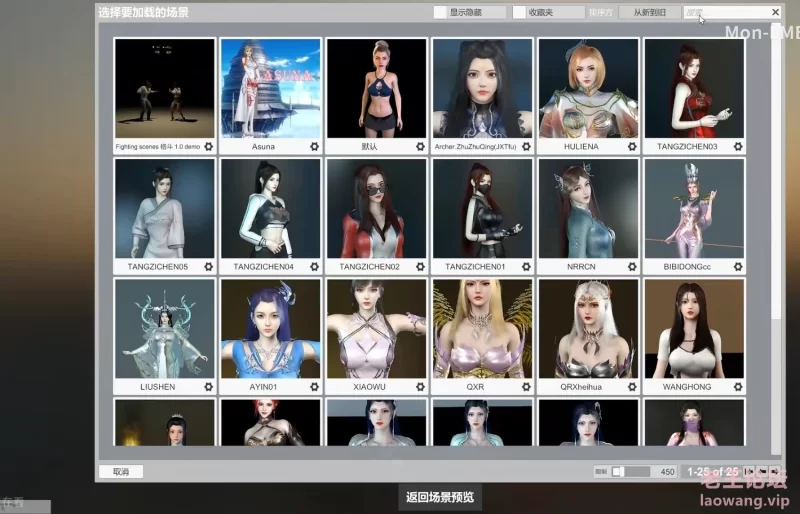Select the QRXheihua name label

pyautogui.click(x=581, y=387)
